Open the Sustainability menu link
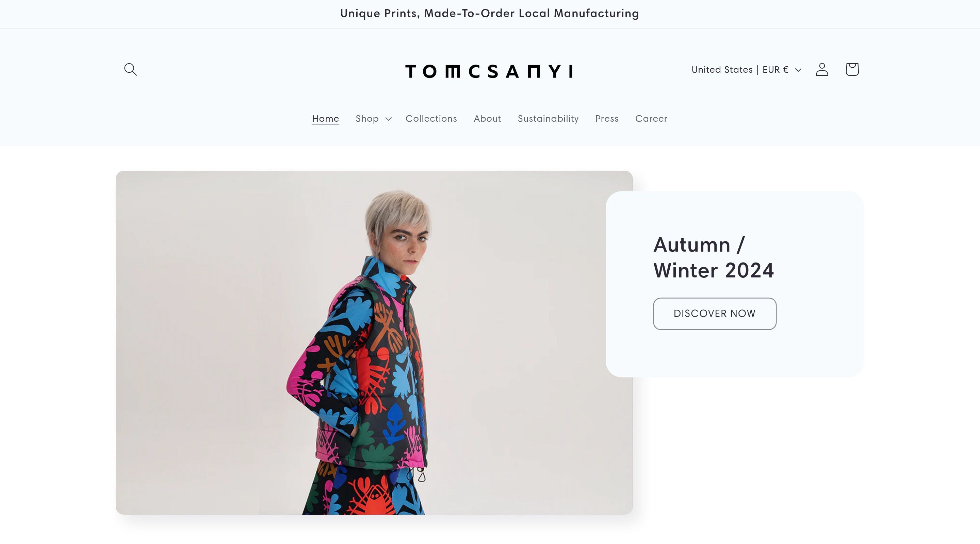This screenshot has height=544, width=980. (x=548, y=119)
